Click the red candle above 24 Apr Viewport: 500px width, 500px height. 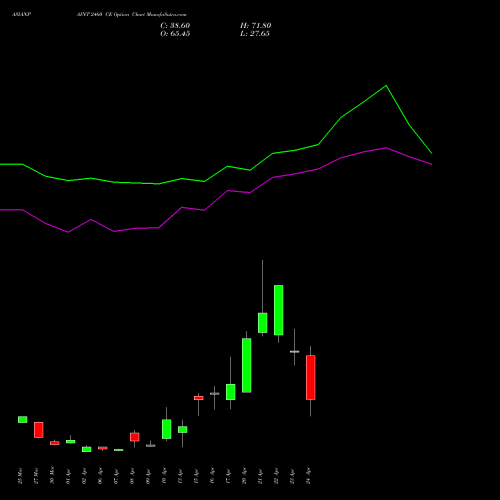311,377
